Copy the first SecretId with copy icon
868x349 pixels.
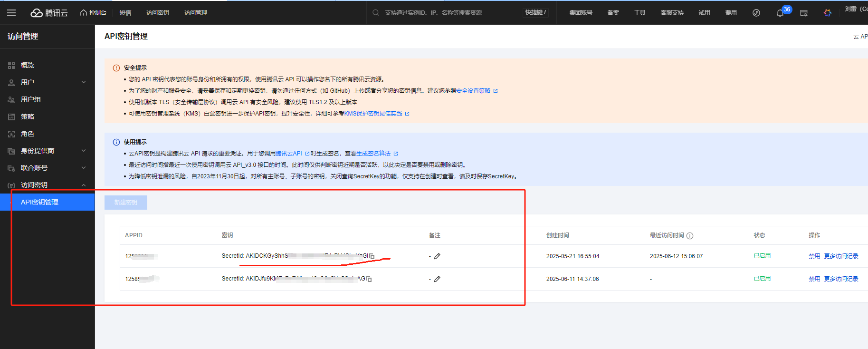click(x=372, y=256)
